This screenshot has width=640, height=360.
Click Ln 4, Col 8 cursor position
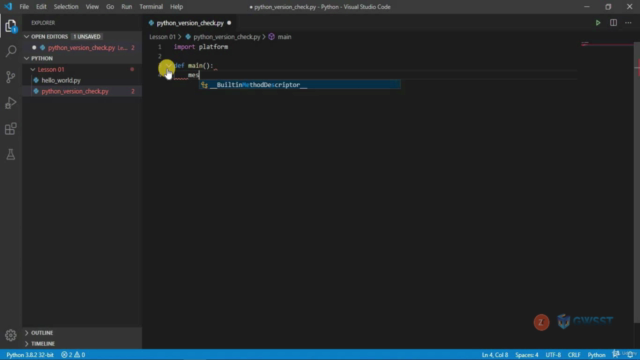point(495,355)
